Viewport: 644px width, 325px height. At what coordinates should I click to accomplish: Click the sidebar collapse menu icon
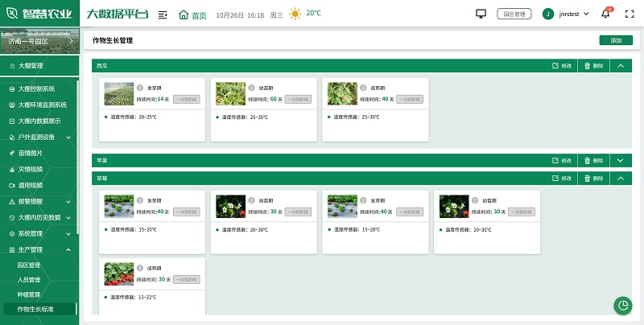[x=163, y=14]
